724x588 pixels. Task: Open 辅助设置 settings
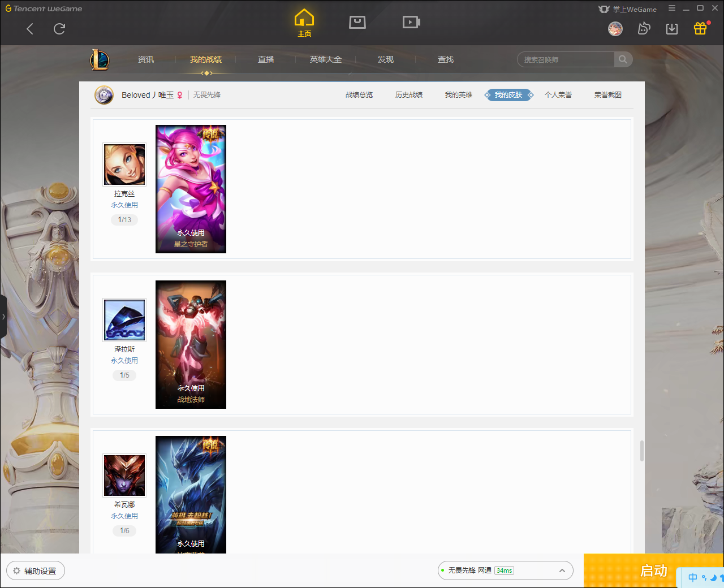pyautogui.click(x=36, y=571)
